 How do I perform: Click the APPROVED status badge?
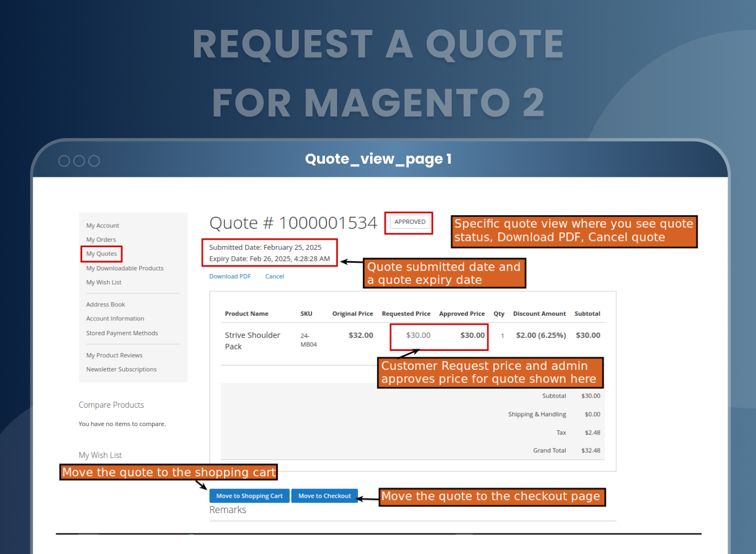tap(409, 222)
